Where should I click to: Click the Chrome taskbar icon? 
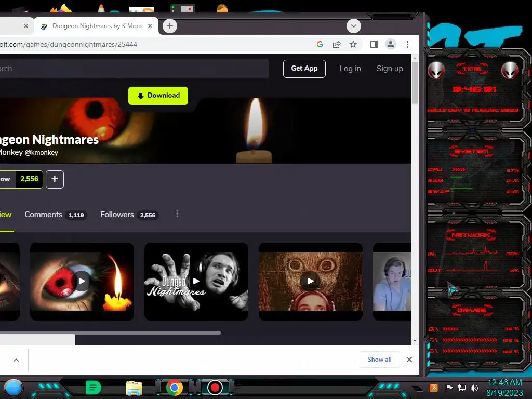click(175, 388)
